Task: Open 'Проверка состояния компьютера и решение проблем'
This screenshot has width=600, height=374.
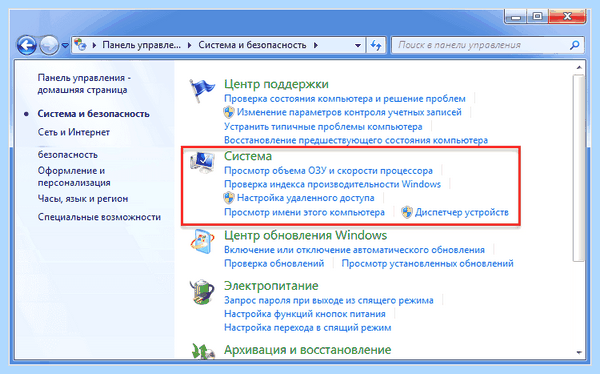Action: [x=345, y=98]
